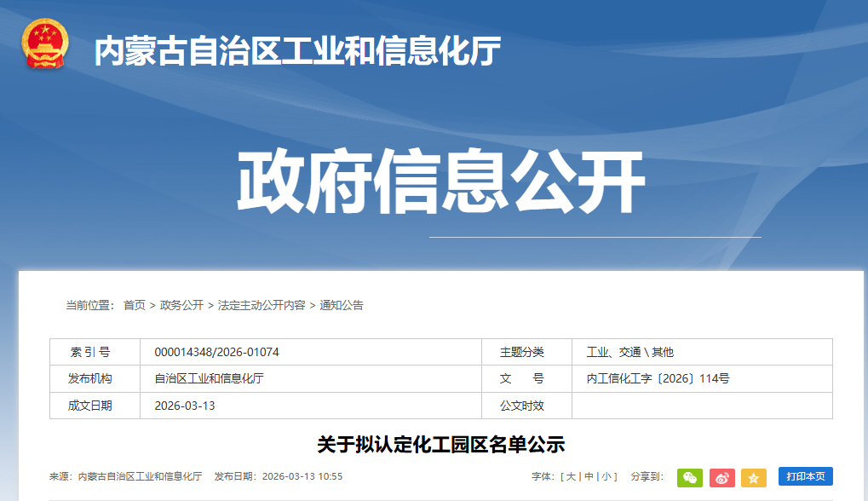Image resolution: width=868 pixels, height=501 pixels.
Task: Click the yellow star favorite icon
Action: click(753, 478)
